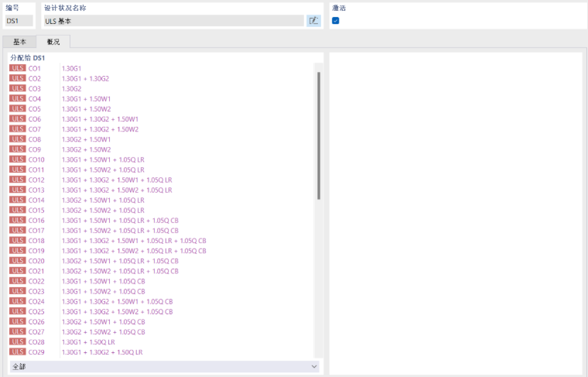Select combination CO29
The width and height of the screenshot is (588, 377).
pos(161,352)
